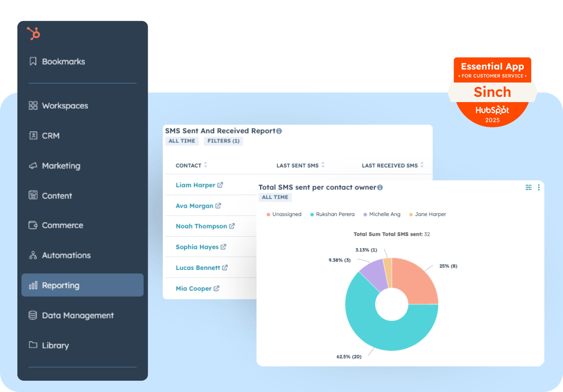Click the Library folder icon
The width and height of the screenshot is (563, 392).
33,345
